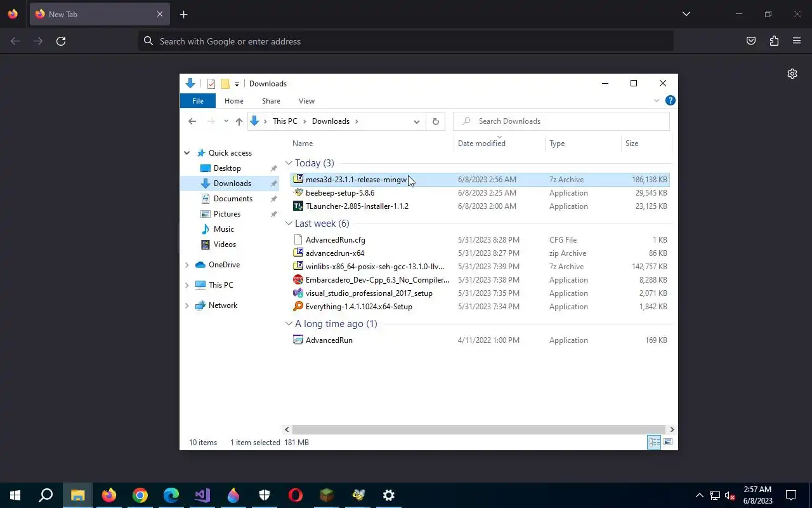List all Firefox tabs dropdown
The image size is (812, 508).
pyautogui.click(x=686, y=14)
